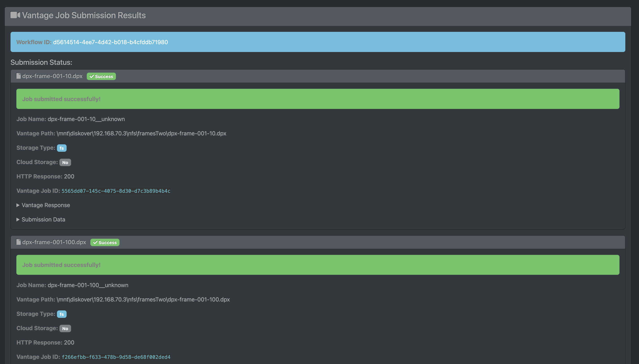The image size is (639, 364).
Task: Click the Workflow ID value d5614514-4ee7-4d42-b018-b4cfddb71980
Action: coord(111,42)
